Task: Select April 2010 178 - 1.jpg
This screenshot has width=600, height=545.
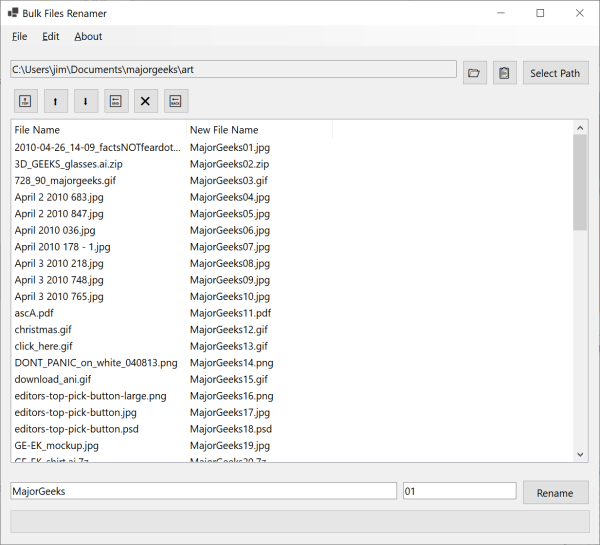Action: [62, 247]
